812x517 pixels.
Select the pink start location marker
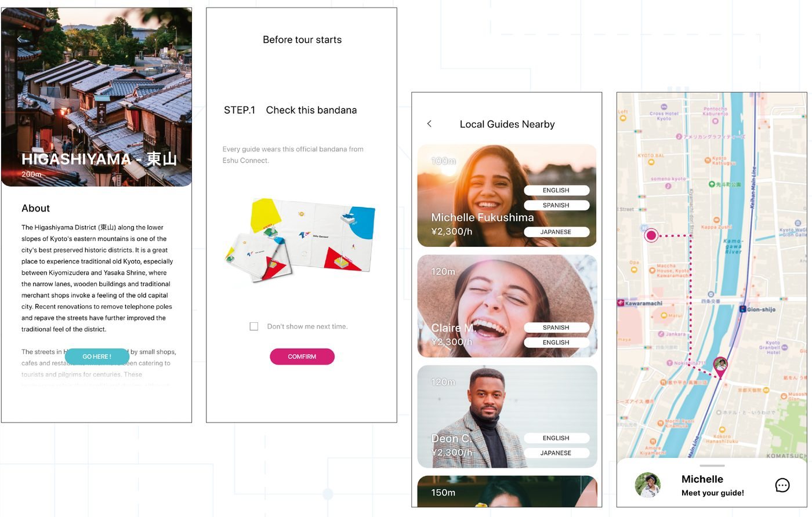click(x=651, y=235)
